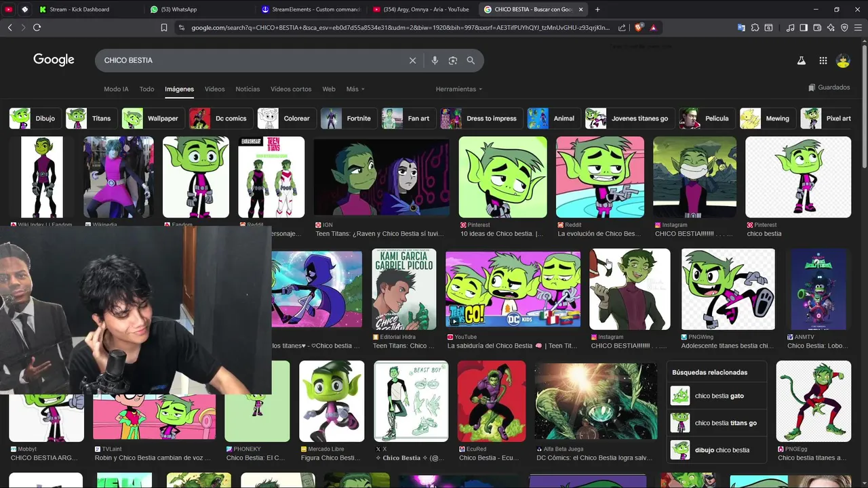Open related search chico bestia titans go

716,423
